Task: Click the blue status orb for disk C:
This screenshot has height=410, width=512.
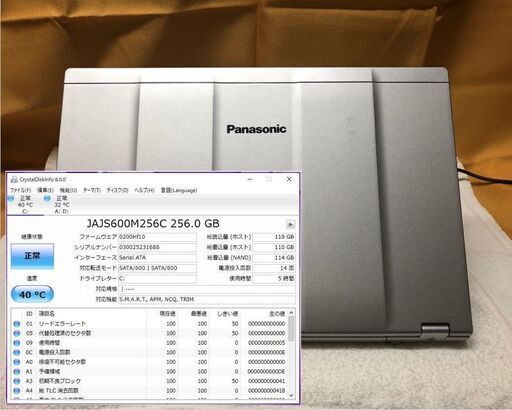Action: 11,199
